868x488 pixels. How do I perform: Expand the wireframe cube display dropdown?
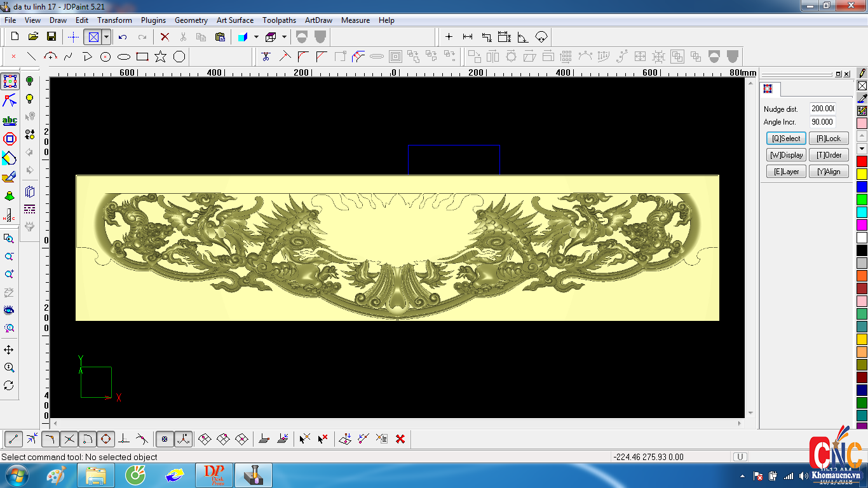pyautogui.click(x=284, y=37)
